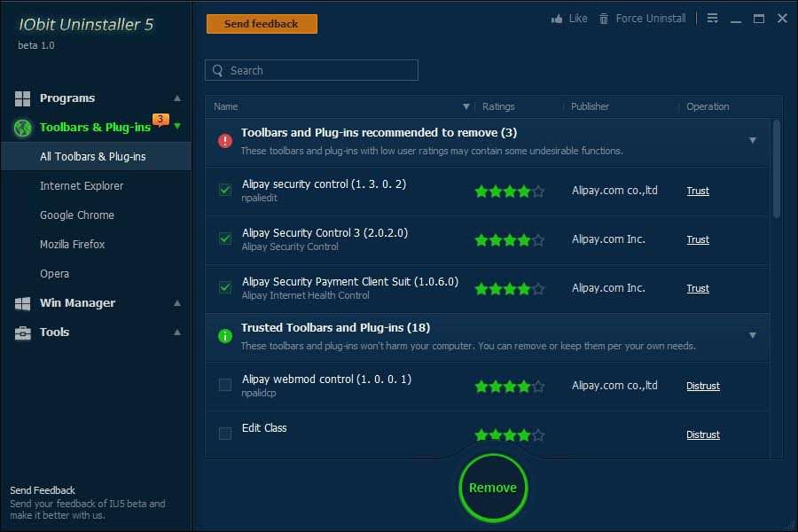This screenshot has width=798, height=532.
Task: Click the 'Alipay.com Inc.' publisher of Security Control 3
Action: click(608, 239)
